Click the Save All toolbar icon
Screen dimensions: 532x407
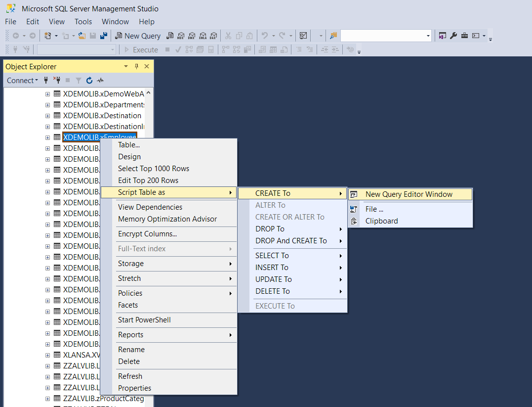pos(104,36)
